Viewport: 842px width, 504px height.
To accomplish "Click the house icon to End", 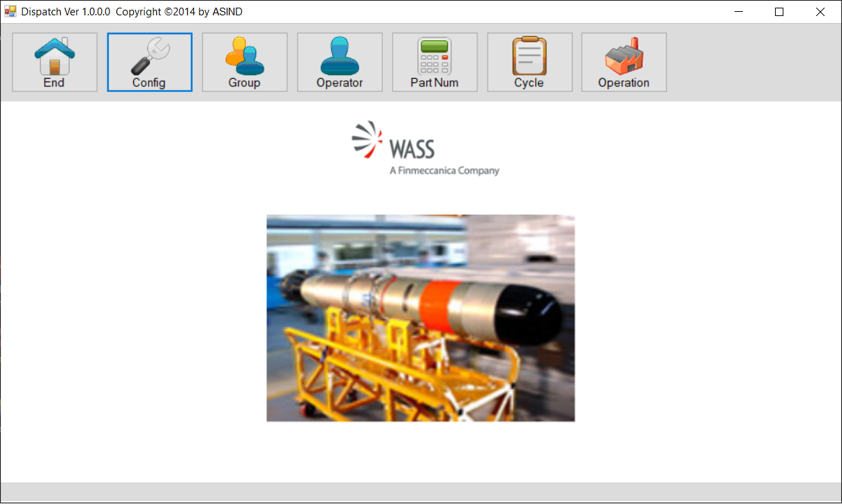I will click(54, 56).
